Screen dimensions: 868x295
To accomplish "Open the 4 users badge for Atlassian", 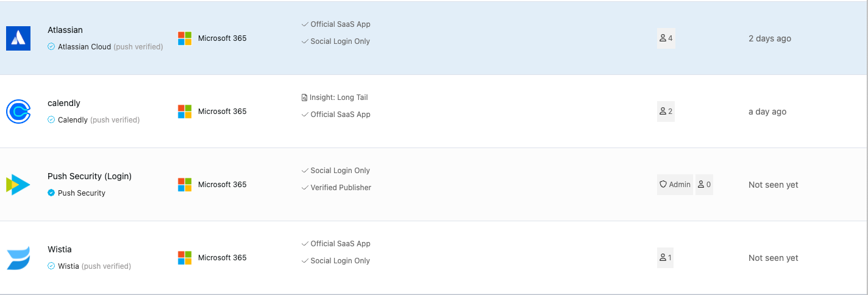I will tap(666, 38).
